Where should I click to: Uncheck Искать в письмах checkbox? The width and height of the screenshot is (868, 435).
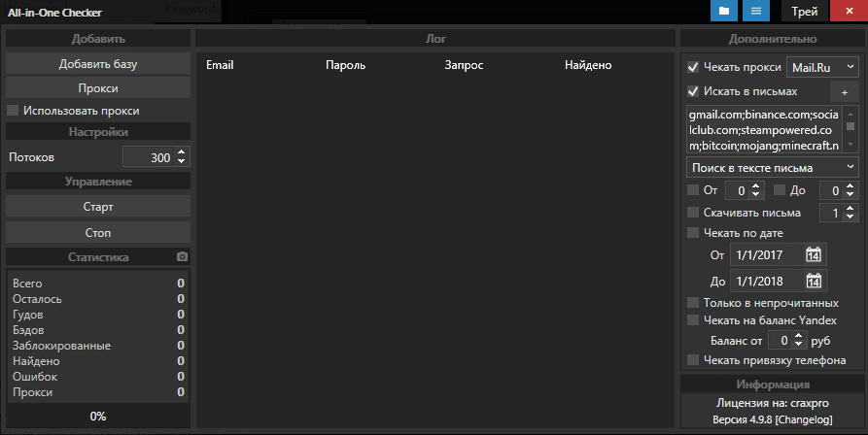pos(692,91)
